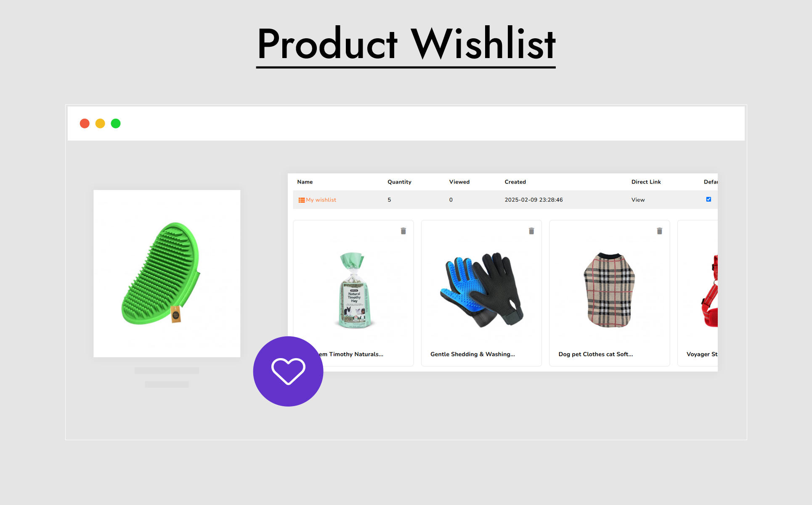
Task: Click the green window dot
Action: click(116, 123)
